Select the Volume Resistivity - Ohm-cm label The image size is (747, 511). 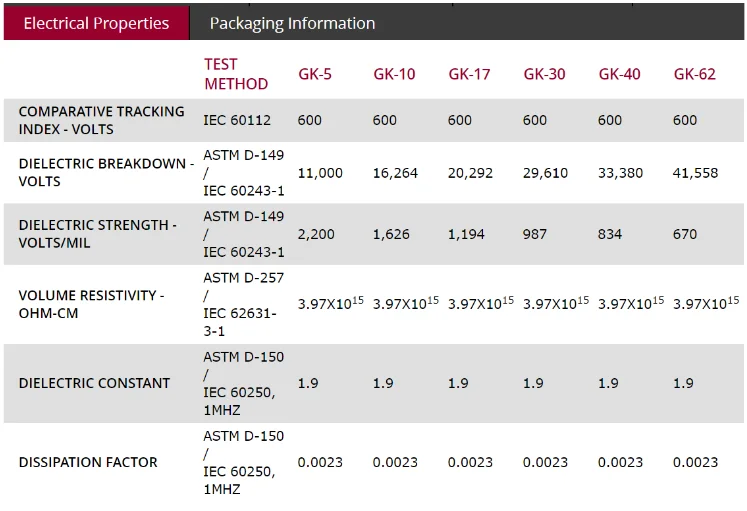click(91, 304)
